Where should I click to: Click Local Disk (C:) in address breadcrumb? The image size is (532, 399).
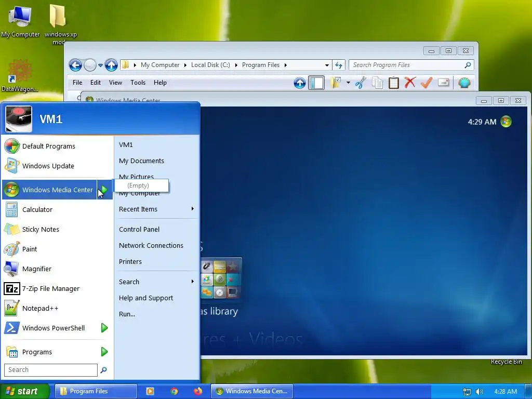pyautogui.click(x=210, y=65)
